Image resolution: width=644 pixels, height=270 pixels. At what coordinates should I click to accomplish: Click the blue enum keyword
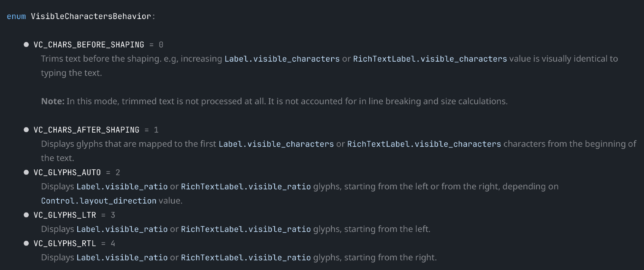click(x=16, y=16)
